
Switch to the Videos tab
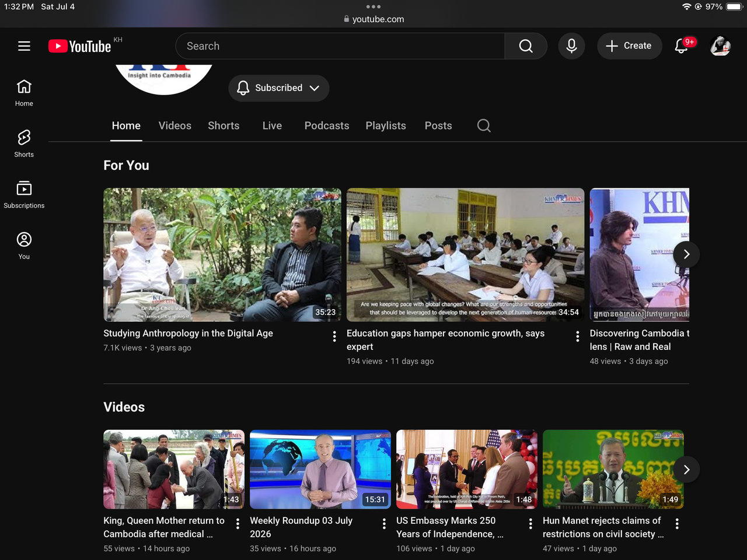click(x=175, y=125)
